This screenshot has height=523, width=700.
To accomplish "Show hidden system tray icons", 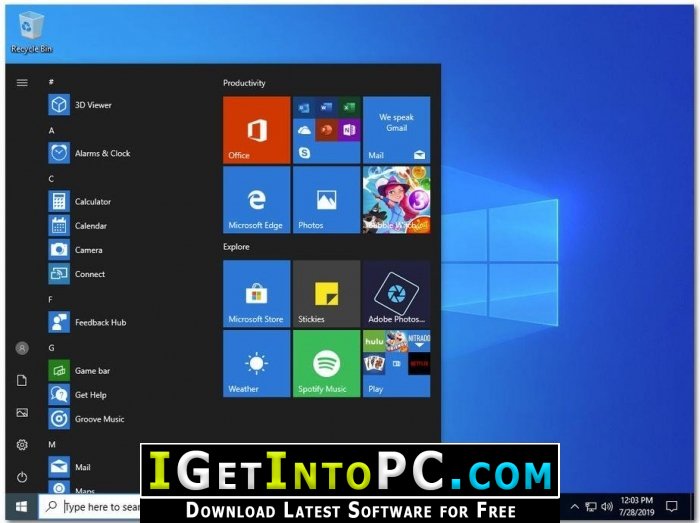I will coord(575,506).
